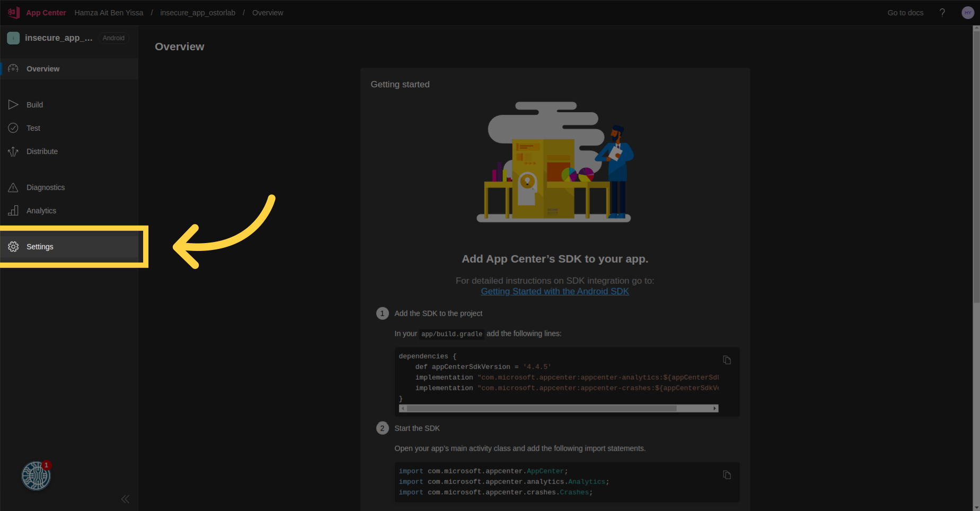Open the user profile avatar
Viewport: 980px width, 511px height.
click(968, 13)
